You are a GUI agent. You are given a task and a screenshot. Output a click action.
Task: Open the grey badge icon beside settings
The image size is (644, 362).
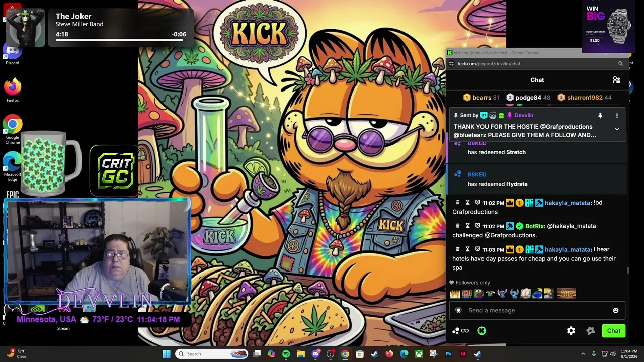coord(590,331)
